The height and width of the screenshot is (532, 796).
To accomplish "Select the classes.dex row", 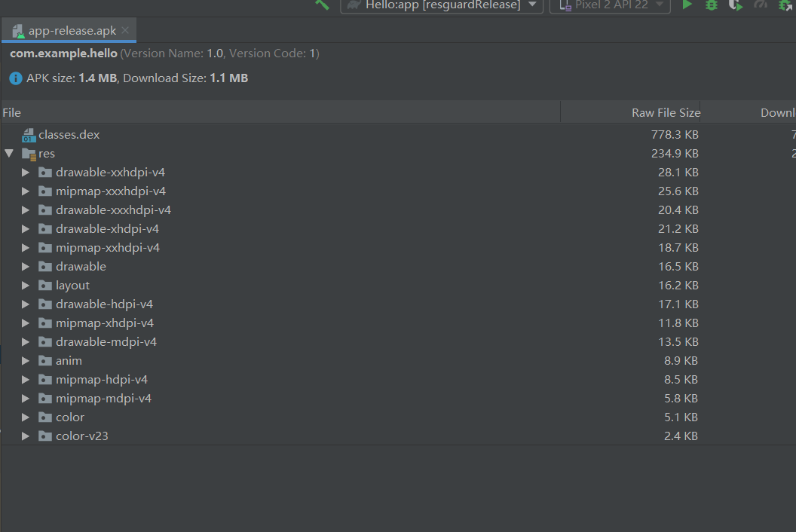I will pyautogui.click(x=398, y=135).
